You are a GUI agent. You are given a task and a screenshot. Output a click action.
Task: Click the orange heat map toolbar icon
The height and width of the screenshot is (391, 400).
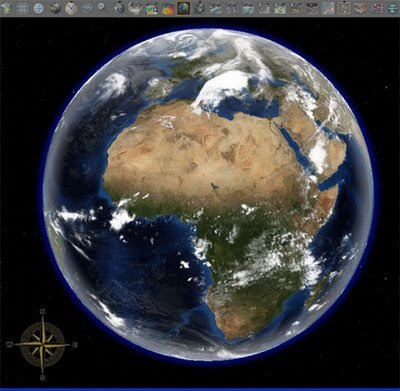pos(168,8)
